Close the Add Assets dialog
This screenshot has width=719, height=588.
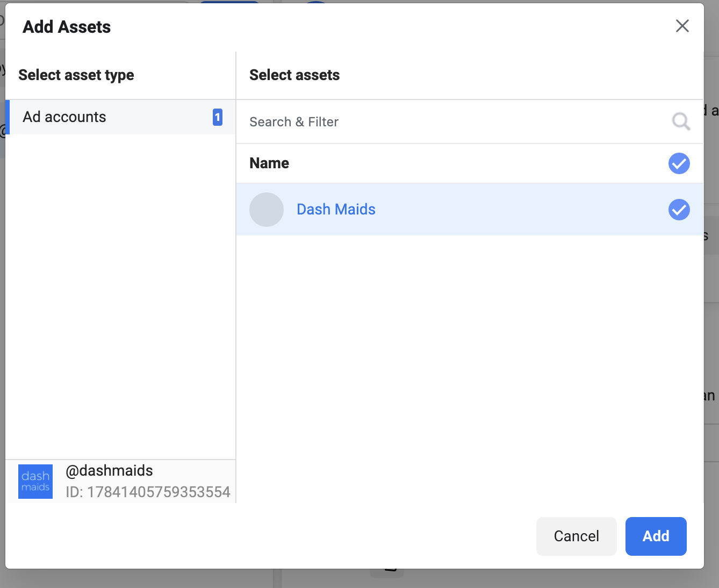(682, 26)
